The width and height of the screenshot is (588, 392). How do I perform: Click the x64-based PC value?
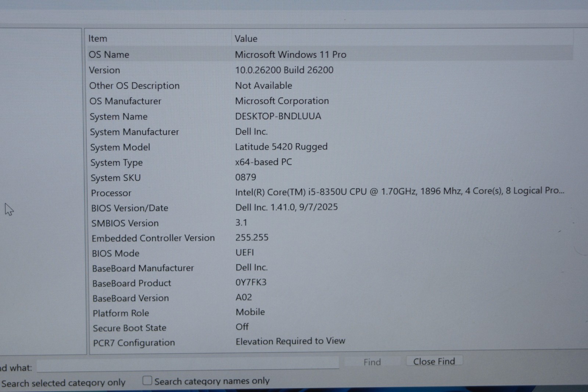tap(263, 162)
